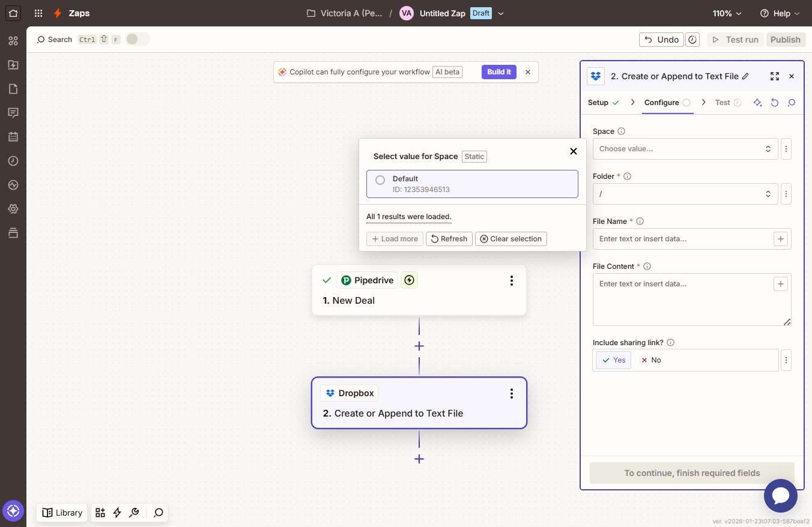Click the reset arrow icon in step panel
The height and width of the screenshot is (527, 812).
pyautogui.click(x=775, y=103)
